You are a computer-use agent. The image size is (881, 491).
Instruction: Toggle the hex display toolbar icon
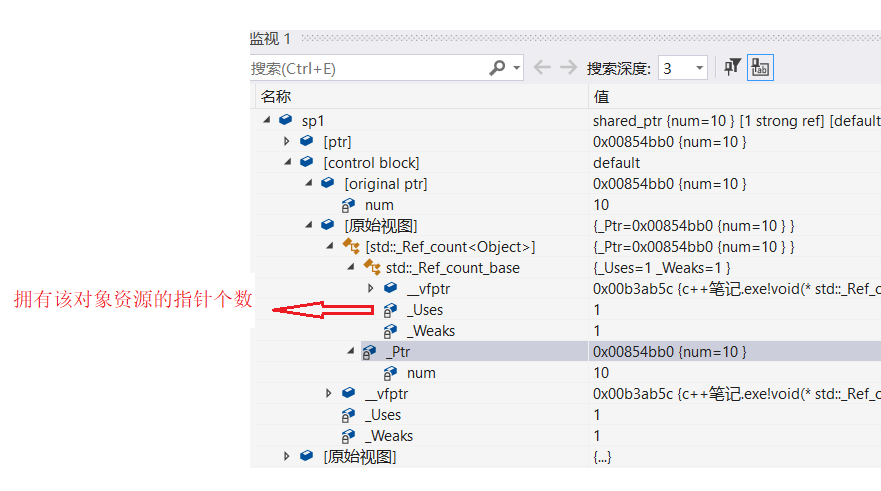point(760,67)
